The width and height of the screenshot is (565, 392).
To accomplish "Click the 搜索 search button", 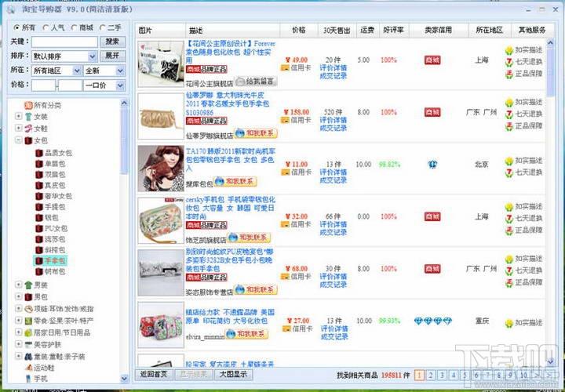I will click(112, 42).
